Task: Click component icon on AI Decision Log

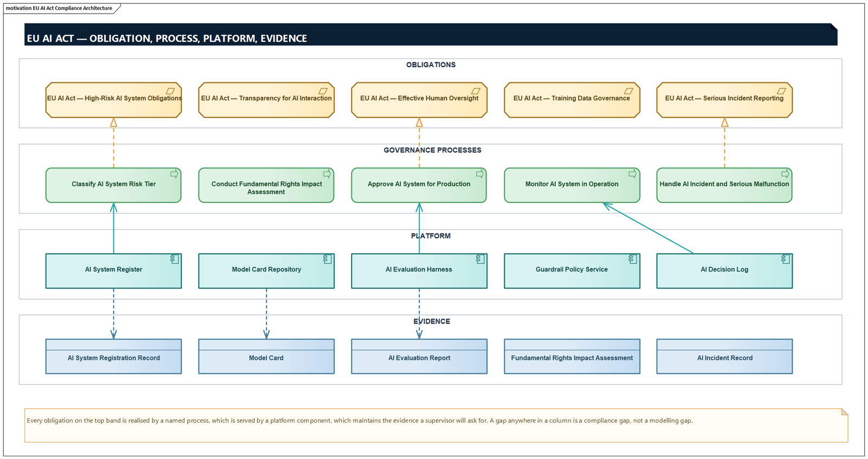Action: (786, 260)
